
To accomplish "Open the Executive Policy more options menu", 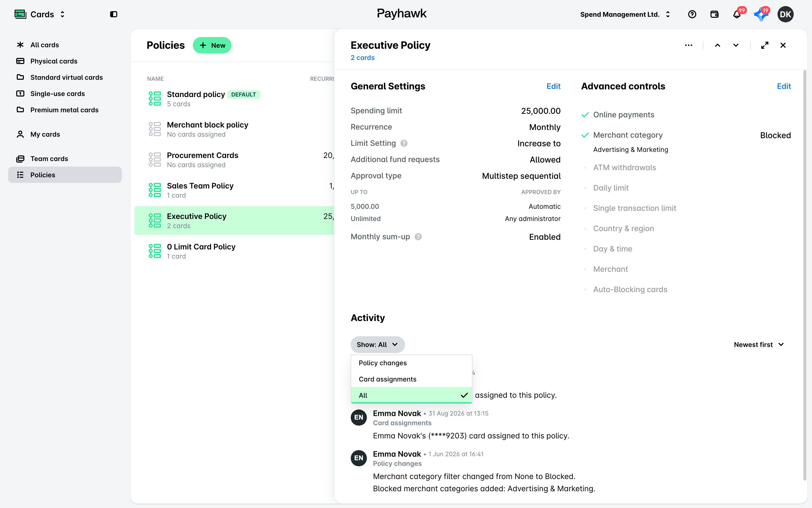I will 688,45.
